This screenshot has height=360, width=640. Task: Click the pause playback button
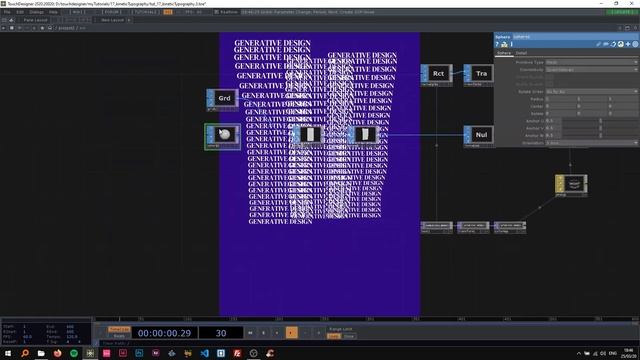pyautogui.click(x=263, y=333)
